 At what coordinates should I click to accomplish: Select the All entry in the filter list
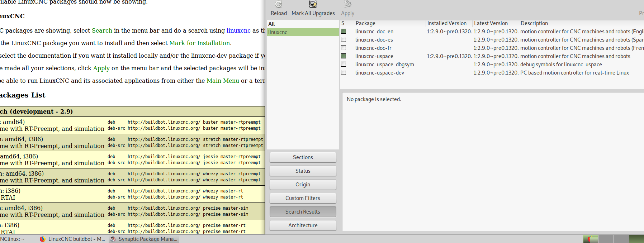(303, 24)
